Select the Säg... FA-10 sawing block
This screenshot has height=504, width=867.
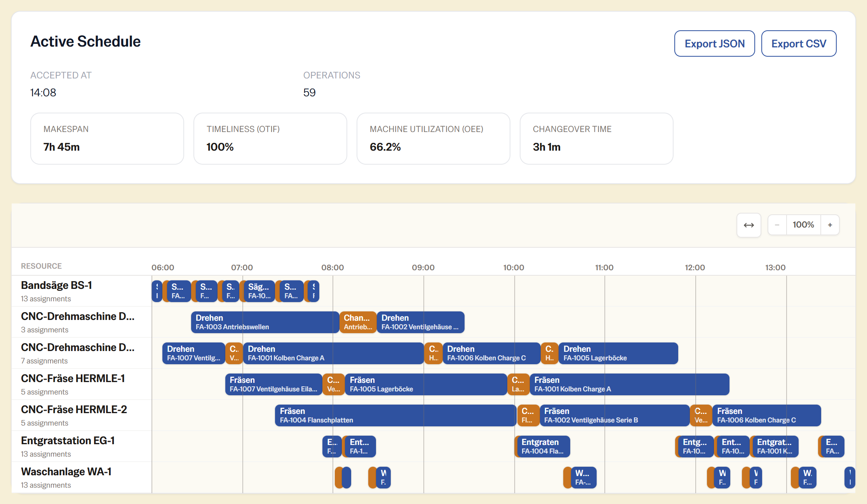coord(259,291)
